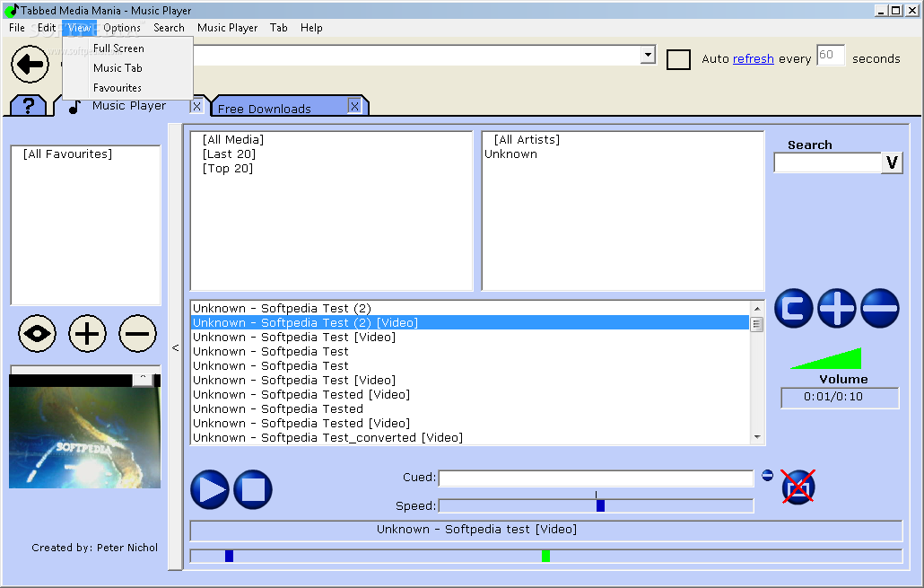Click the refresh interval seconds field

pyautogui.click(x=831, y=55)
